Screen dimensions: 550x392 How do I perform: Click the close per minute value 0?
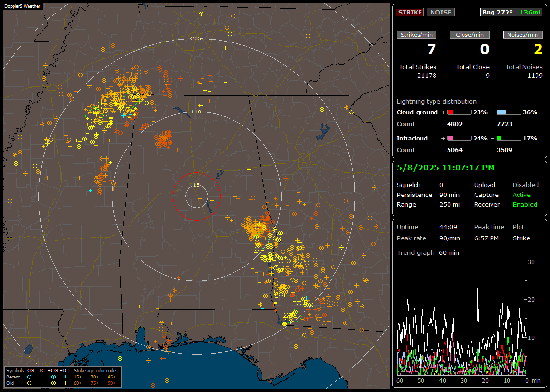(484, 49)
